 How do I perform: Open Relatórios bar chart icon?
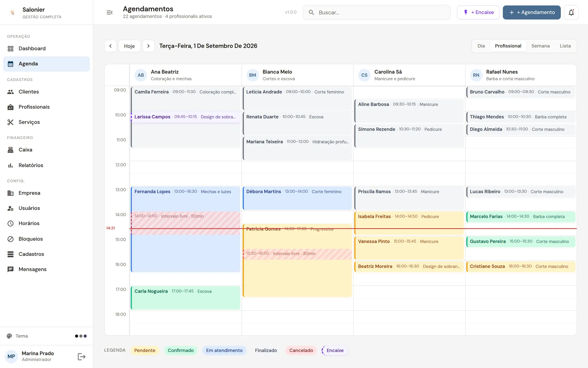10,165
